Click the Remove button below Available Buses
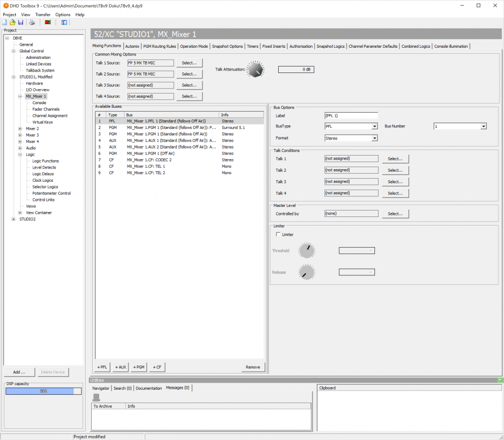This screenshot has width=504, height=440. pos(253,367)
